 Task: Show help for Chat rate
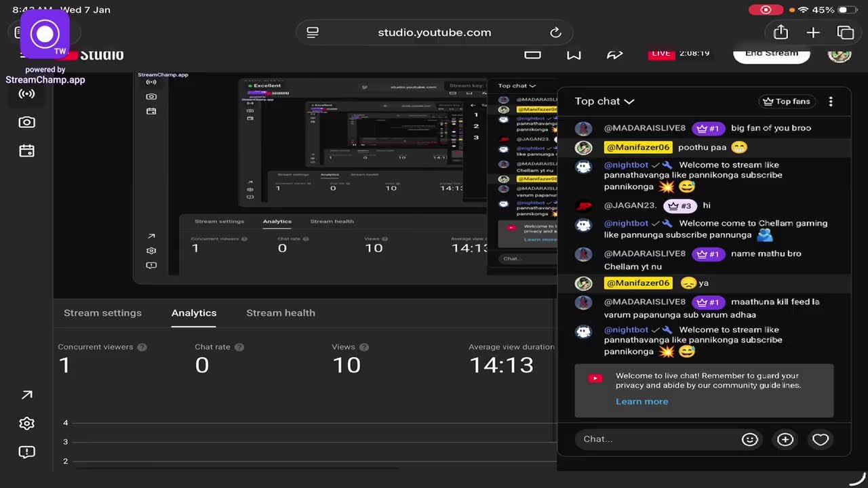(239, 347)
